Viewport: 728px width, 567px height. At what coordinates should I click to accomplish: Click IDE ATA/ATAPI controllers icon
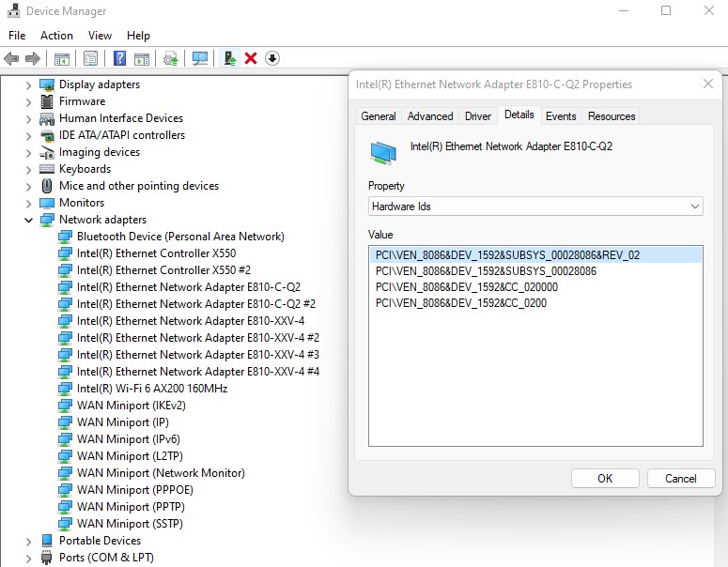pyautogui.click(x=47, y=135)
